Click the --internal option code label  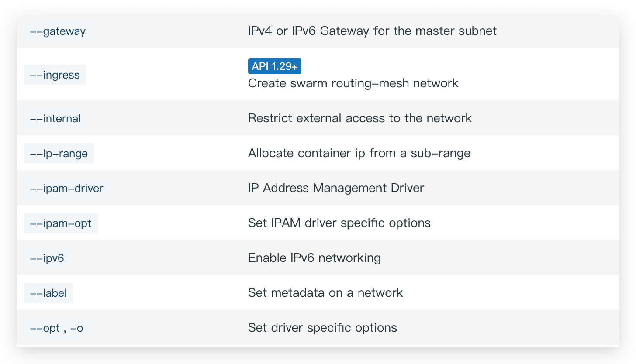pyautogui.click(x=55, y=119)
